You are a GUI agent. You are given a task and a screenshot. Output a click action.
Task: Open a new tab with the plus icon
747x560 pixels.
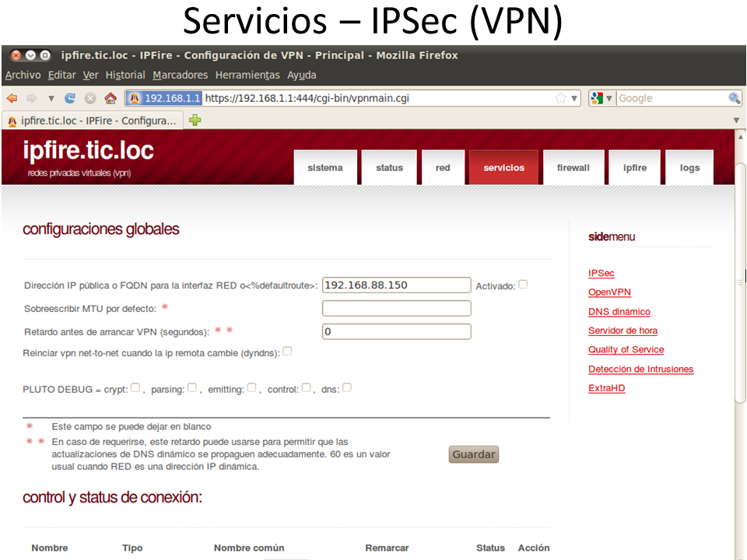195,121
